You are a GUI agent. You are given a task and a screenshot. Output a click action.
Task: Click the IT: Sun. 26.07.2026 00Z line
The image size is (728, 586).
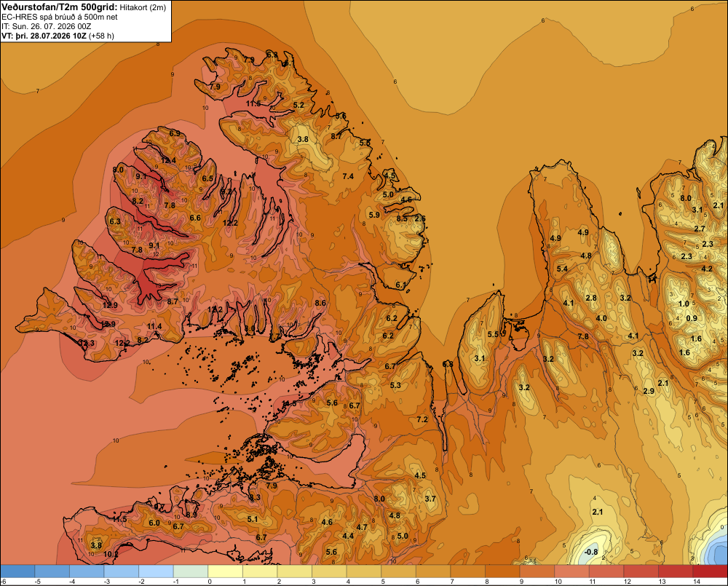(x=47, y=26)
